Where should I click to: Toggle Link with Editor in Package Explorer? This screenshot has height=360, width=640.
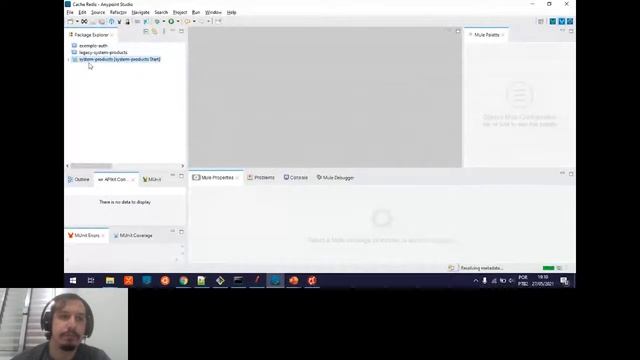[154, 31]
